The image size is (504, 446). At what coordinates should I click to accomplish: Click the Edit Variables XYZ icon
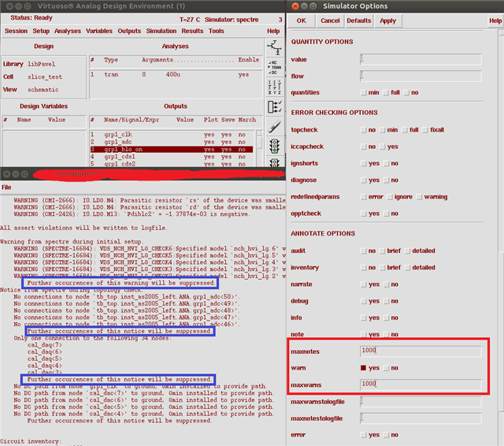[274, 86]
